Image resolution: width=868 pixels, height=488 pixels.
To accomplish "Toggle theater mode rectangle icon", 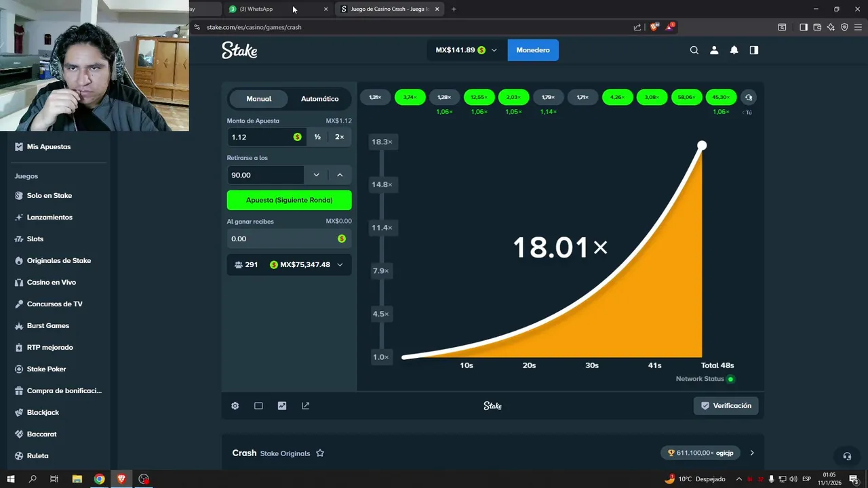I will (258, 406).
